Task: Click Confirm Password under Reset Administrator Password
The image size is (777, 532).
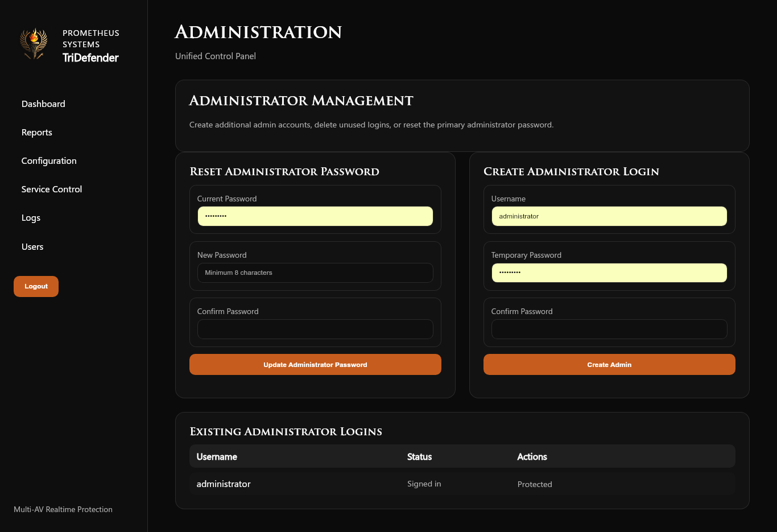Action: [x=315, y=329]
